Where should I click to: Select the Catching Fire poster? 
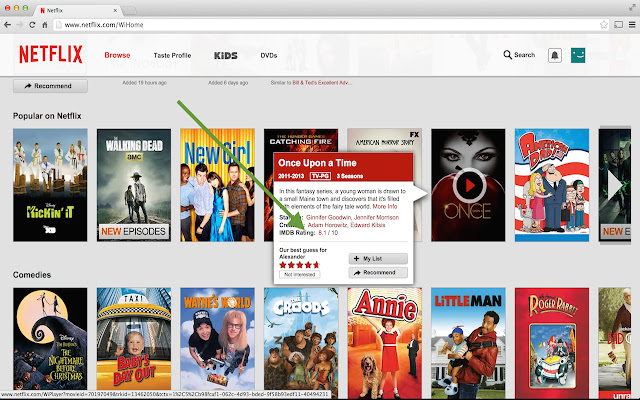point(301,141)
